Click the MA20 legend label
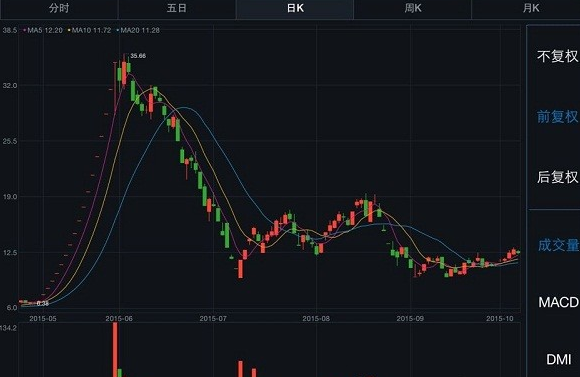 138,30
